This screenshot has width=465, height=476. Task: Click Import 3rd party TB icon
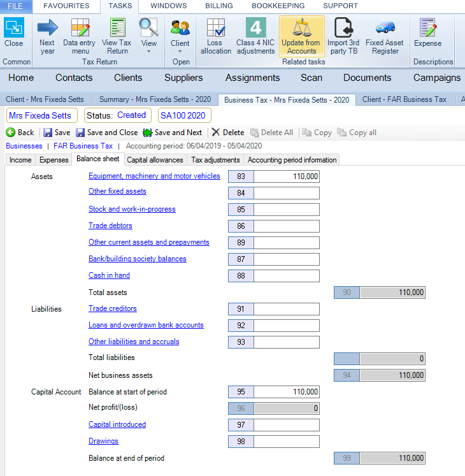coord(343,27)
